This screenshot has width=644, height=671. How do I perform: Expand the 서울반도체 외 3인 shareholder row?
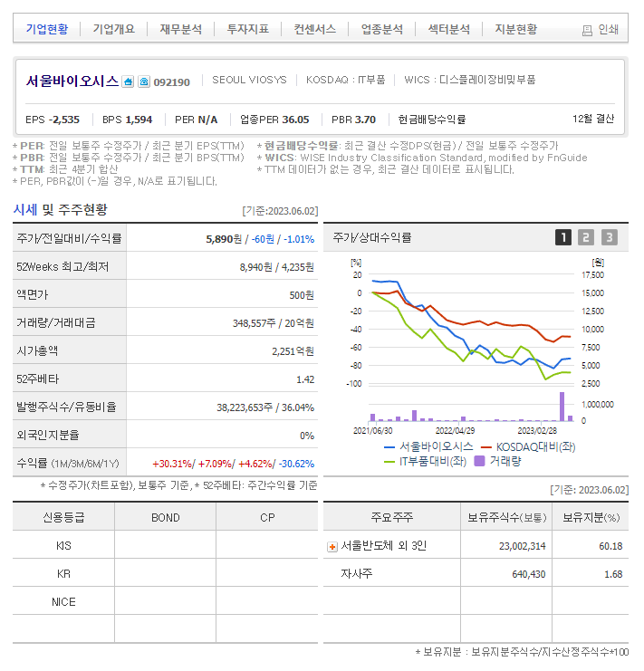[332, 546]
